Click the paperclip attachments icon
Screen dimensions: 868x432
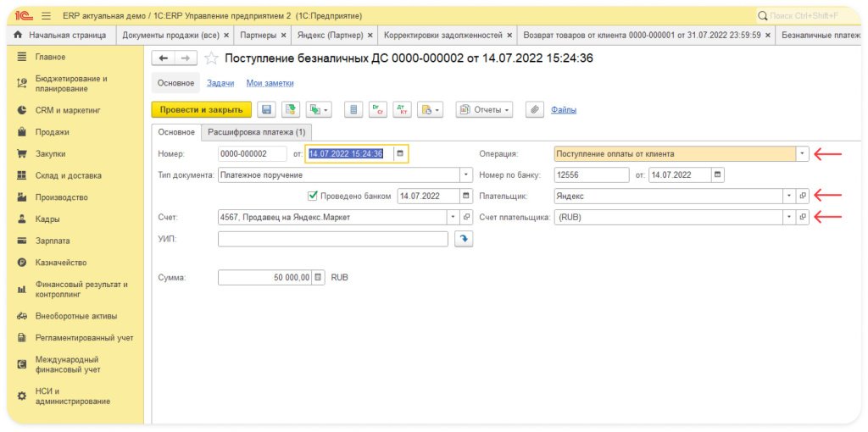click(x=534, y=110)
